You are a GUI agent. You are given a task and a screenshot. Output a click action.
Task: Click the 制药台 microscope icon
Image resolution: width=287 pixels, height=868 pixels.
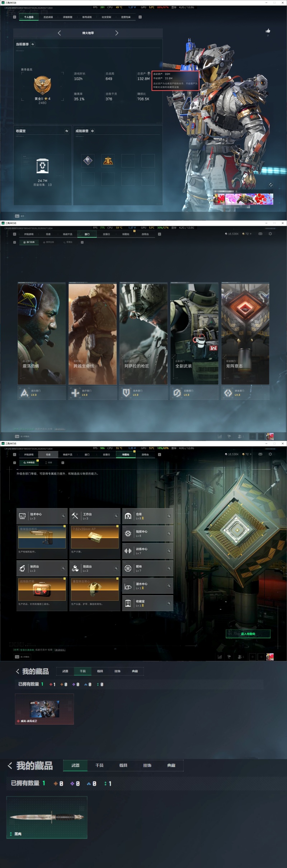coord(22,568)
